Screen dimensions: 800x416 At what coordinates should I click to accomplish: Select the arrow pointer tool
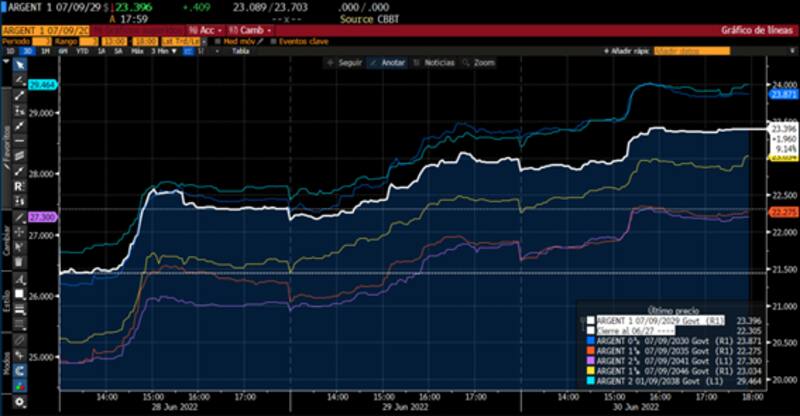(x=21, y=62)
